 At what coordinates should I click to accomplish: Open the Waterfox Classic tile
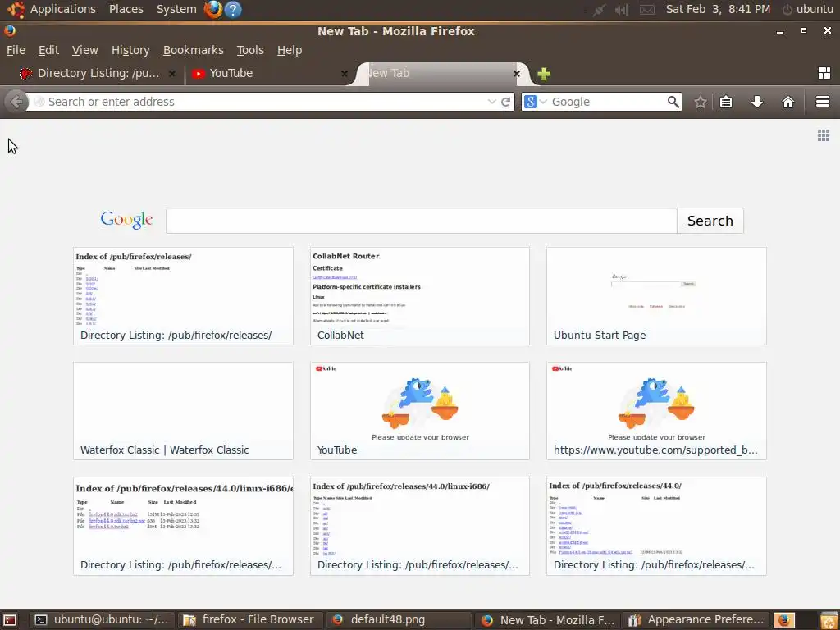(x=183, y=411)
